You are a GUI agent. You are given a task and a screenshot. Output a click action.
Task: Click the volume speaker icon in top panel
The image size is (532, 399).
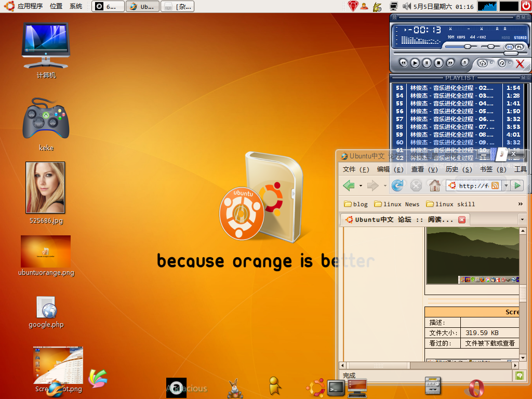click(x=406, y=6)
